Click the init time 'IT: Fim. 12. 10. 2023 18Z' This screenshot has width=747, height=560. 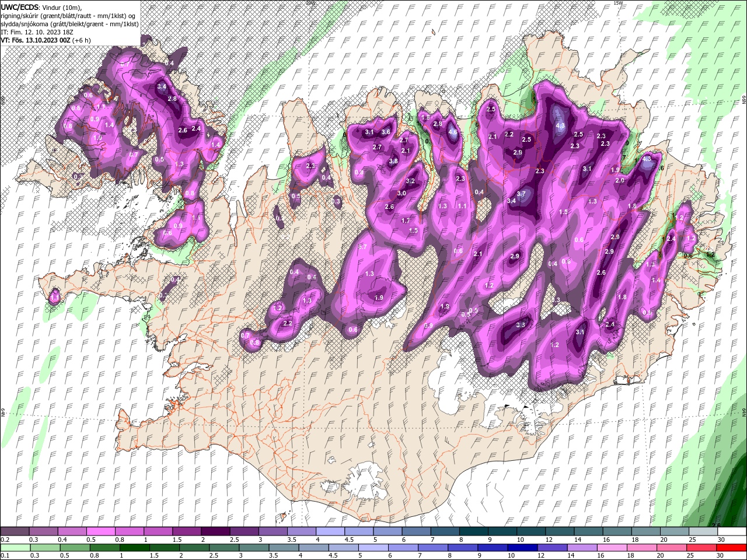click(36, 32)
